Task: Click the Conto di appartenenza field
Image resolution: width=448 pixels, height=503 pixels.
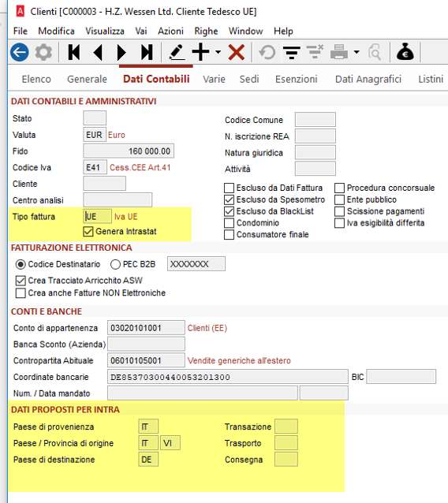Action: [146, 328]
